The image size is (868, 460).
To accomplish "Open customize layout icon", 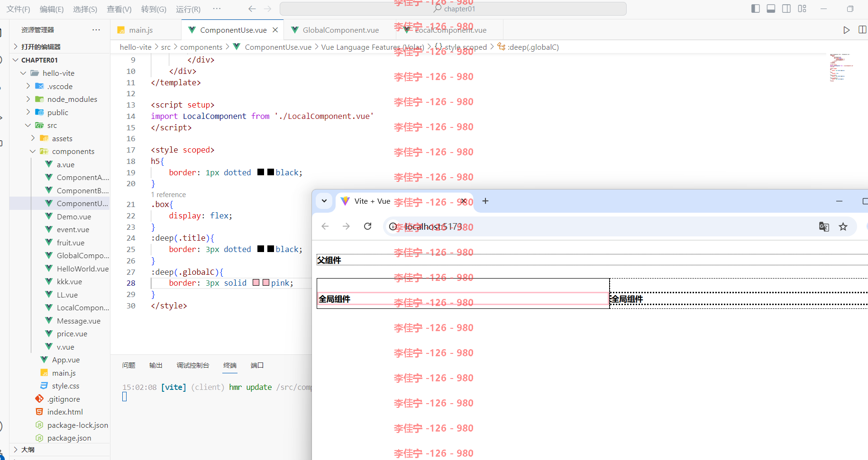I will point(802,9).
